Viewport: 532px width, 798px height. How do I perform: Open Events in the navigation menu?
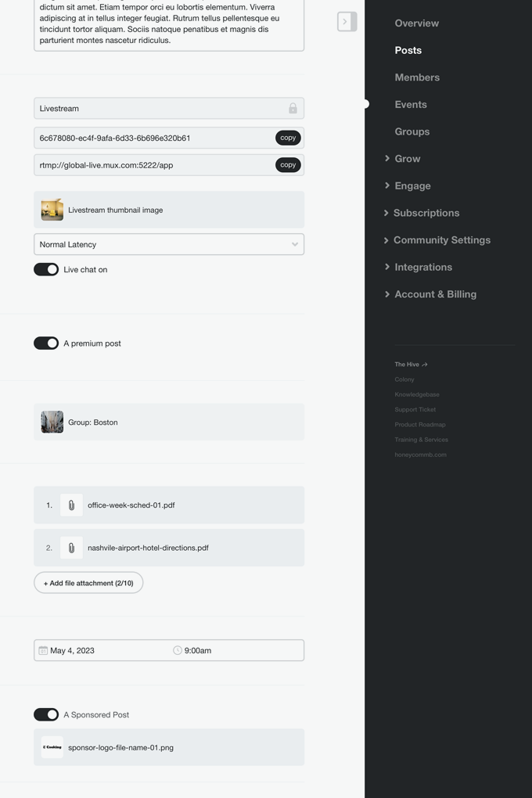(x=411, y=104)
